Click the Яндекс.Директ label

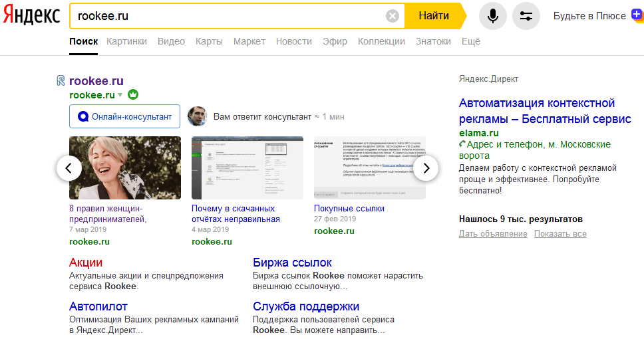[x=488, y=79]
